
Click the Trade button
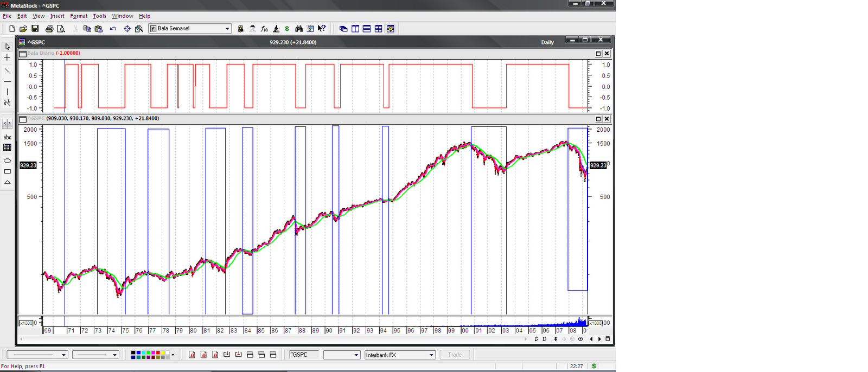point(455,355)
